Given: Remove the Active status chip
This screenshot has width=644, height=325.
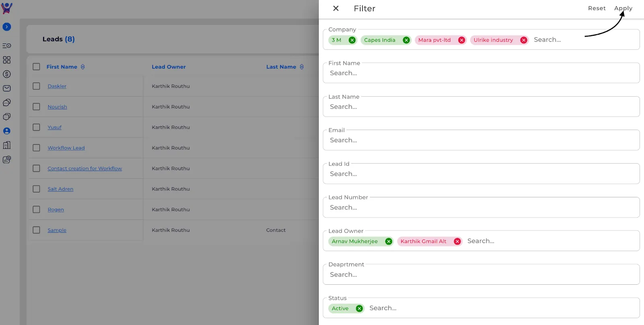Looking at the screenshot, I should tap(359, 308).
